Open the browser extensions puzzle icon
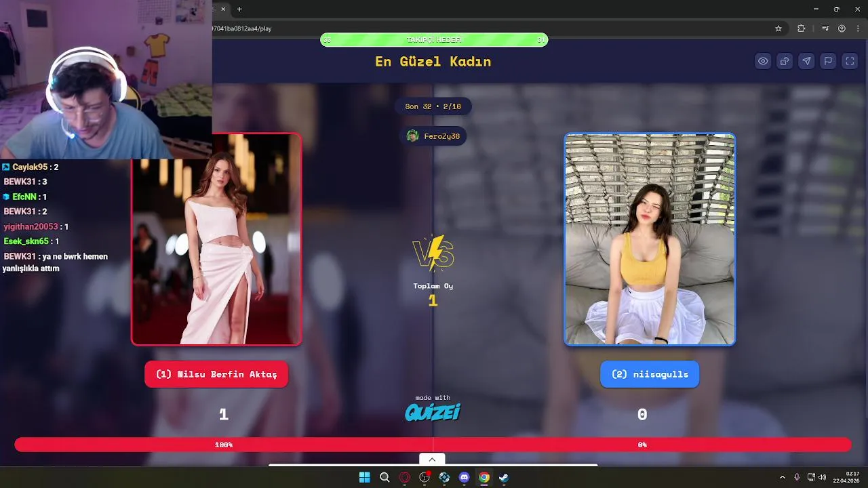The image size is (868, 488). point(802,28)
